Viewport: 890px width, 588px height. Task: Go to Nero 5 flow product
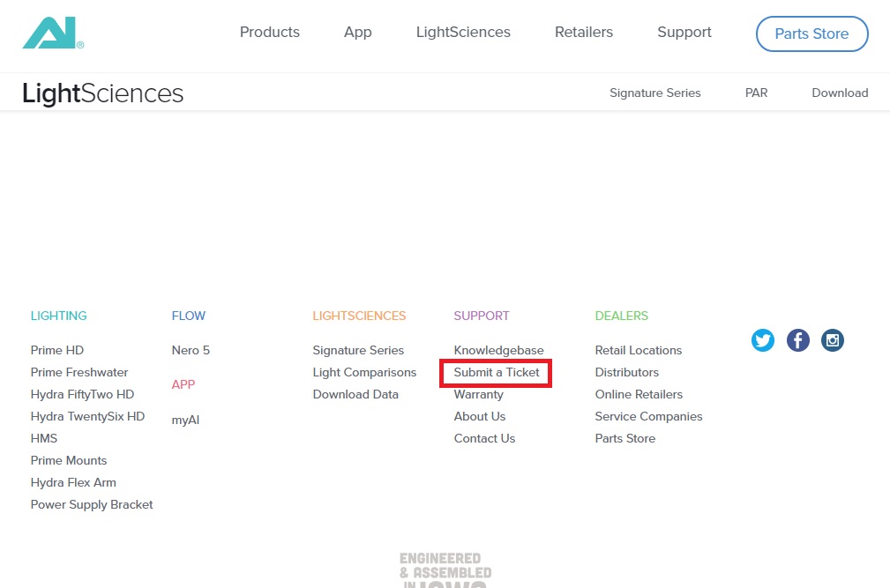[x=191, y=351]
